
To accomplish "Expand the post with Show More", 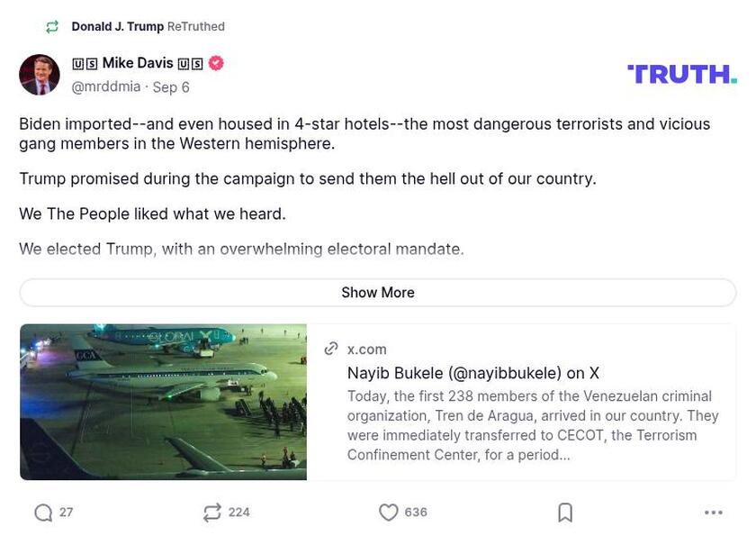I will pos(378,292).
